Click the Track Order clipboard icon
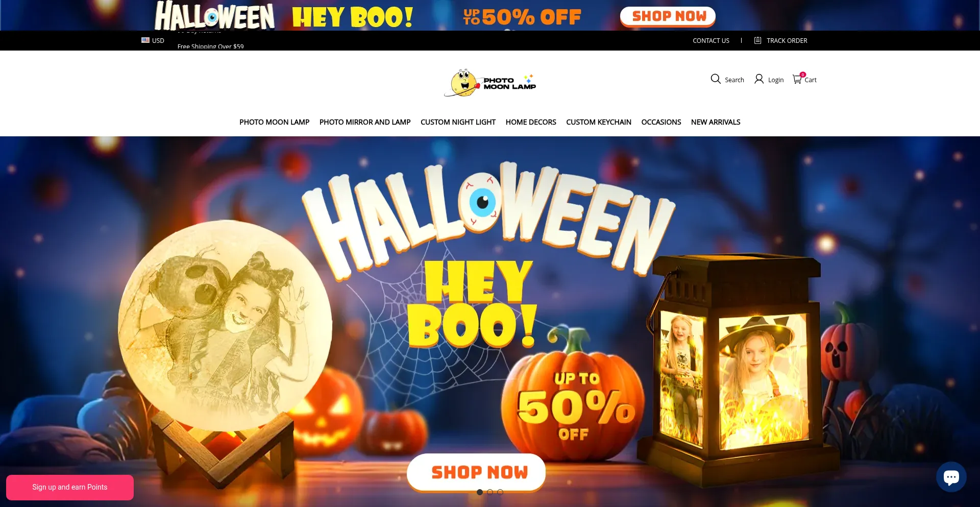This screenshot has height=507, width=980. [758, 40]
